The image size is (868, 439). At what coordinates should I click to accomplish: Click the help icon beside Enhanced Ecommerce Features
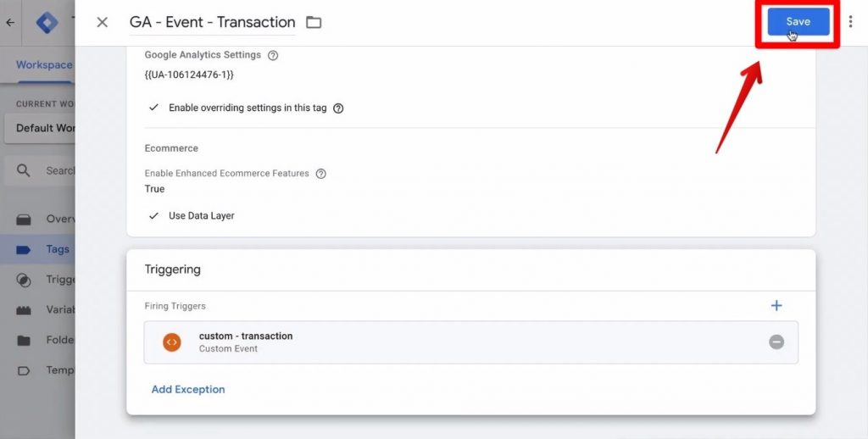(x=321, y=174)
